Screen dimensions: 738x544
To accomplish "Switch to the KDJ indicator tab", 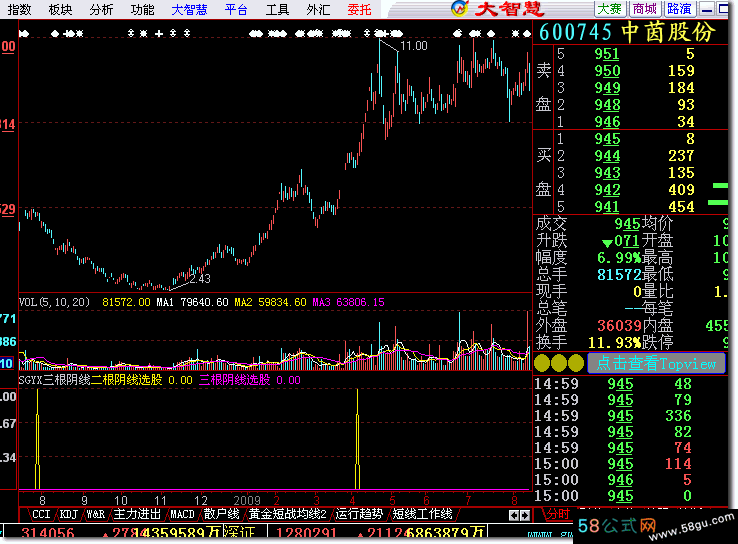I will [69, 514].
